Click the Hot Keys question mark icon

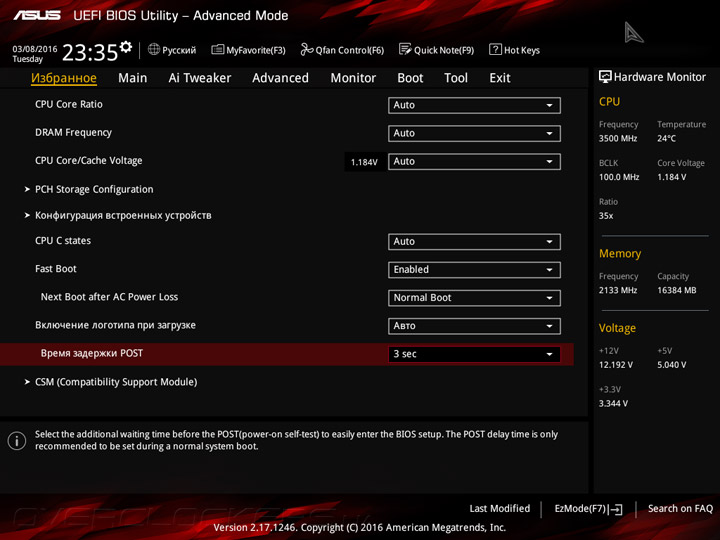495,49
